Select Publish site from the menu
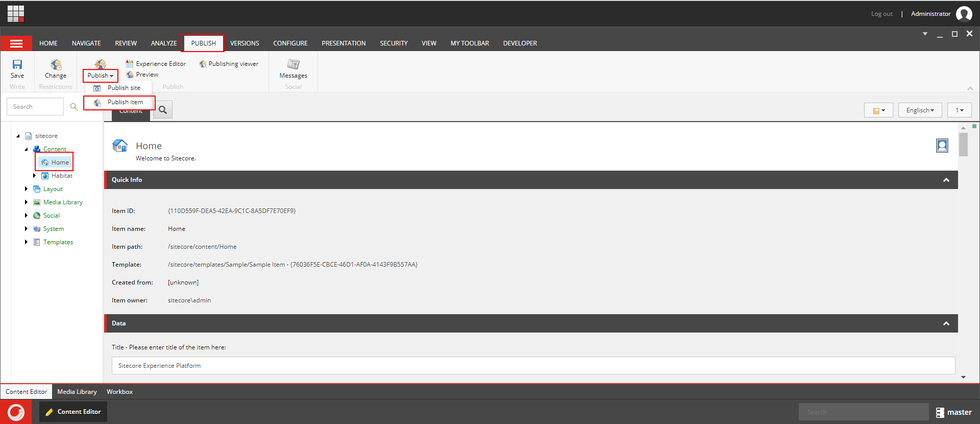The height and width of the screenshot is (424, 980). click(119, 88)
